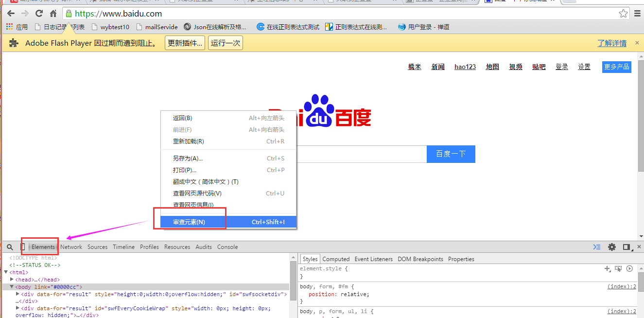644x318 pixels.
Task: Choose 翻成中文（简体中文）in context menu
Action: tap(228, 182)
